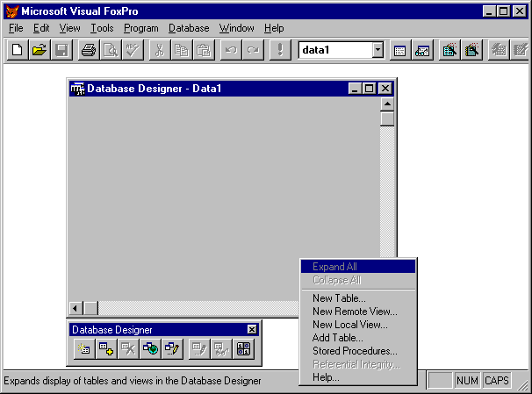Click the Save floppy disk icon
This screenshot has height=394, width=532.
[x=61, y=50]
